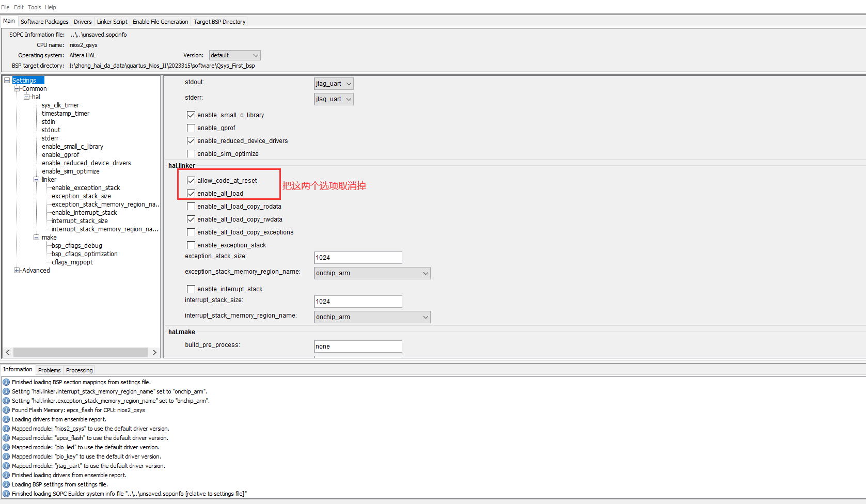Image resolution: width=866 pixels, height=504 pixels.
Task: Select the timestamp_timer tree item
Action: (x=65, y=113)
